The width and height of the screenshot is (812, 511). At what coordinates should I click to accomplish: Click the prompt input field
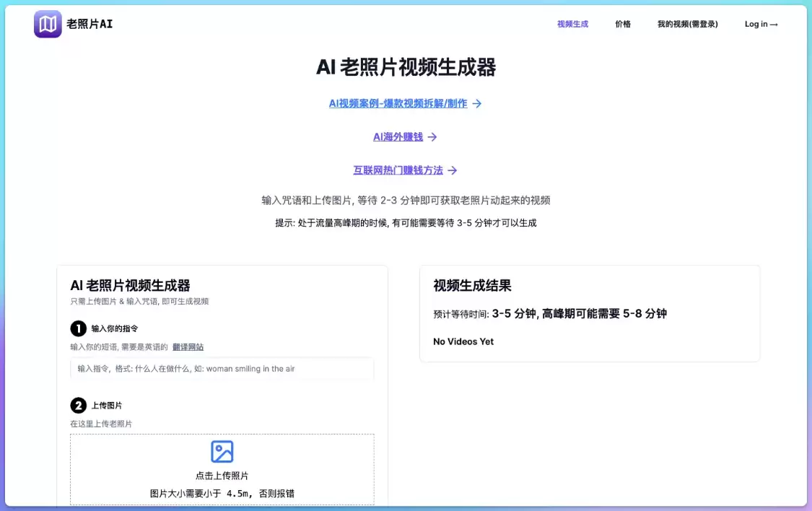pos(222,369)
